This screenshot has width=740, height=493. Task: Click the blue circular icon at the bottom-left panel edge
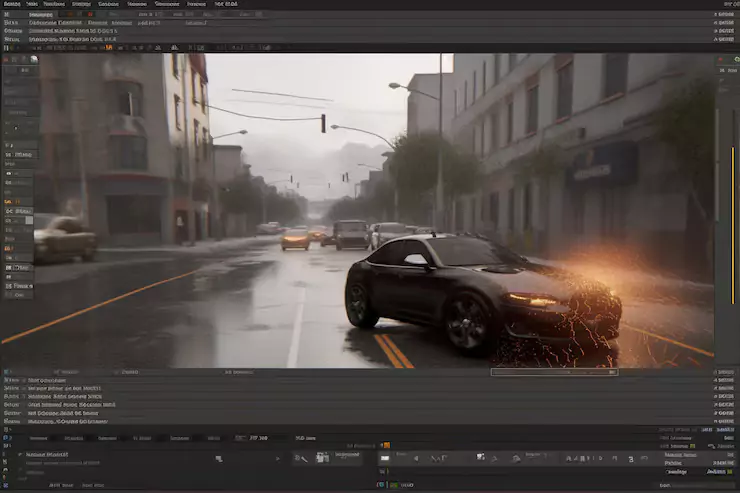6,438
